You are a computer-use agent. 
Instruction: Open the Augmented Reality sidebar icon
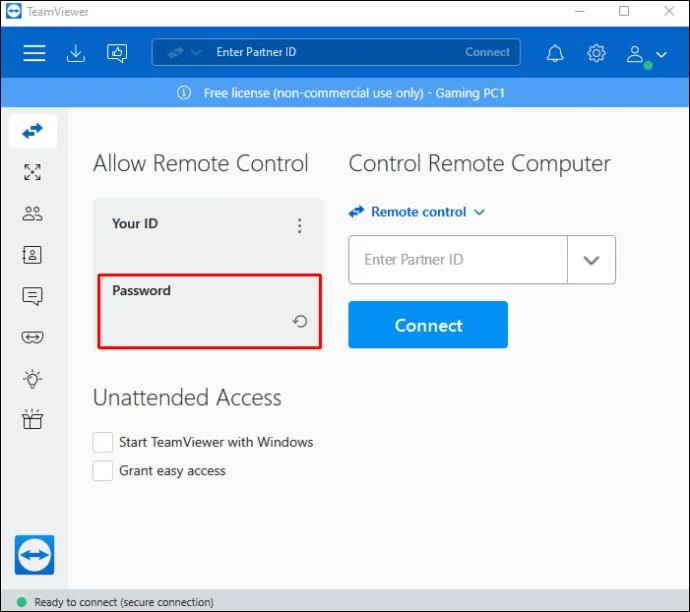[33, 337]
